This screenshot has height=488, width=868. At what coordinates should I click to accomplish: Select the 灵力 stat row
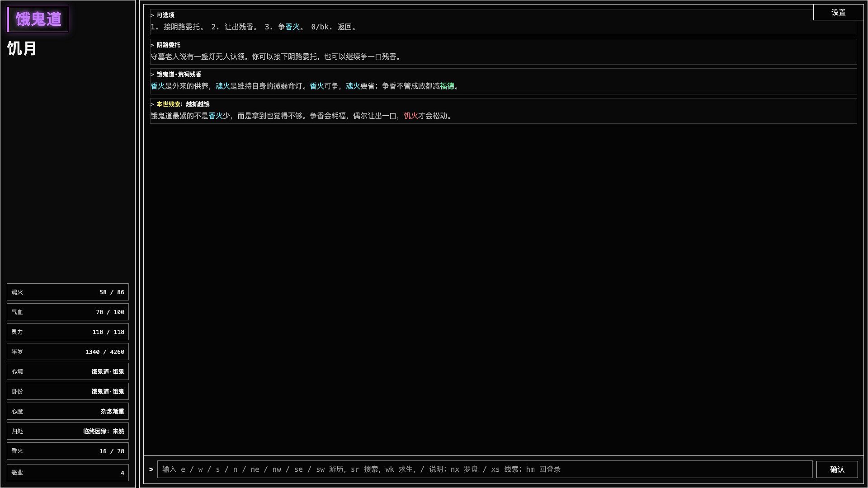(x=68, y=332)
